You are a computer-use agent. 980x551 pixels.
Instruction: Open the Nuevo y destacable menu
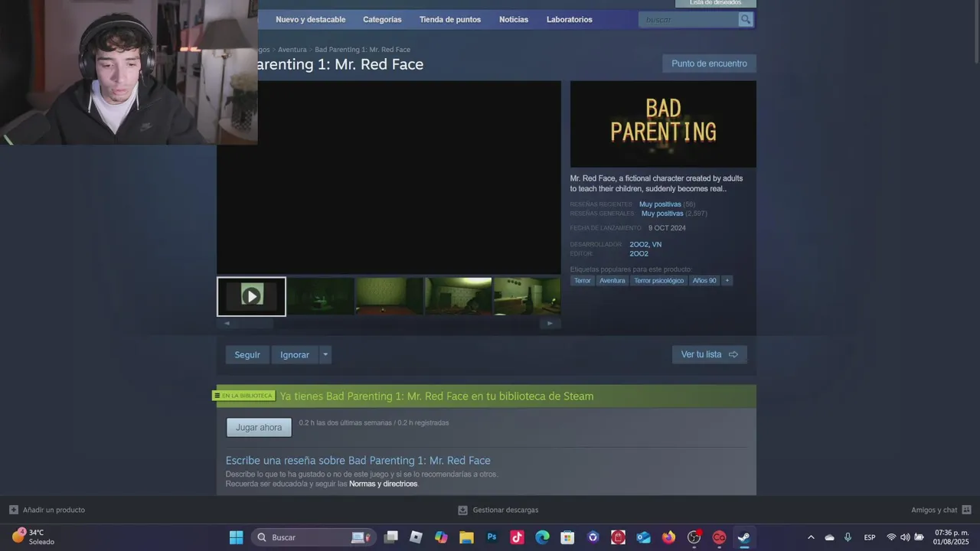pyautogui.click(x=310, y=19)
